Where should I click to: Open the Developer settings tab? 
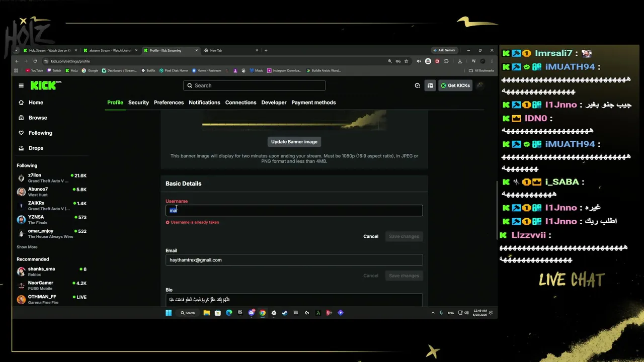(x=274, y=103)
